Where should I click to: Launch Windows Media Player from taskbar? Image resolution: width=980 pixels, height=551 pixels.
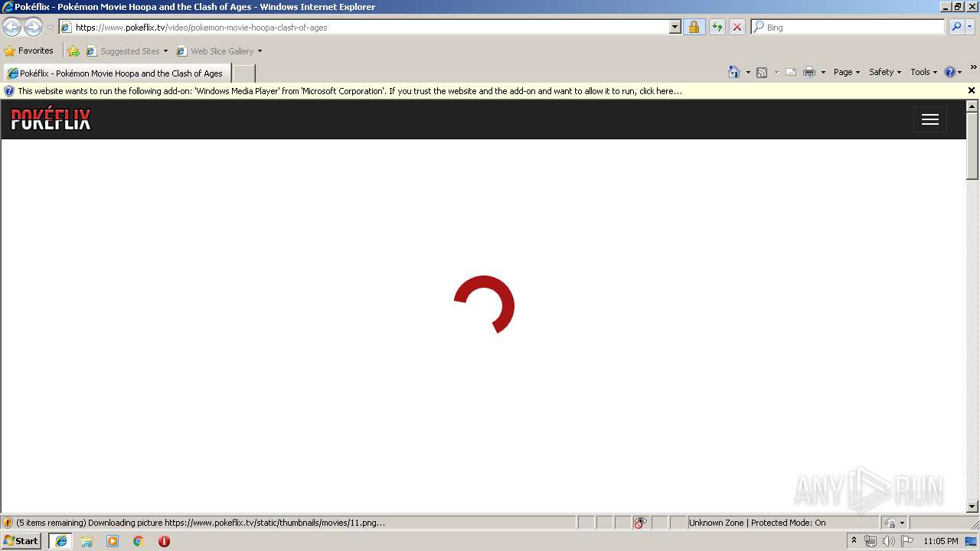click(113, 541)
